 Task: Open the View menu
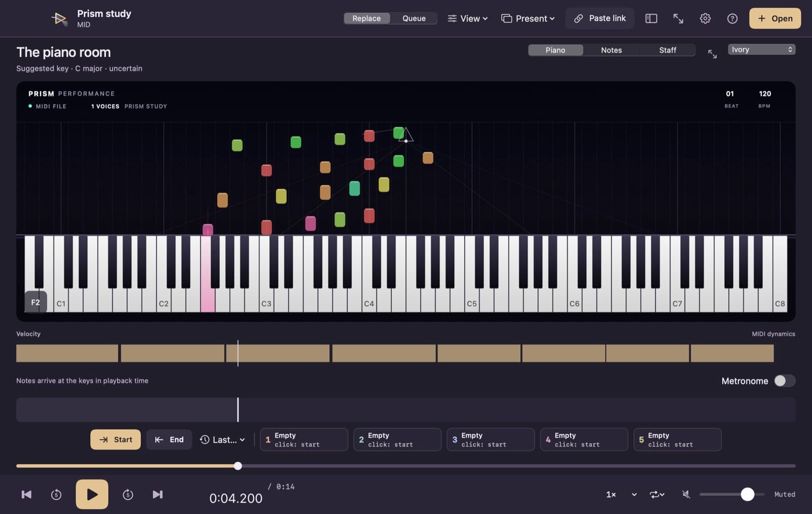point(467,18)
